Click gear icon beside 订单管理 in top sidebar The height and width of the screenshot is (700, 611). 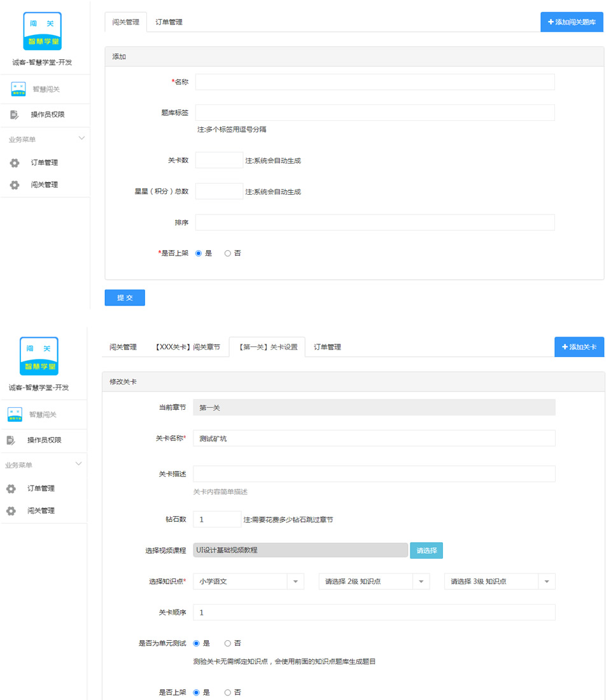click(x=15, y=163)
